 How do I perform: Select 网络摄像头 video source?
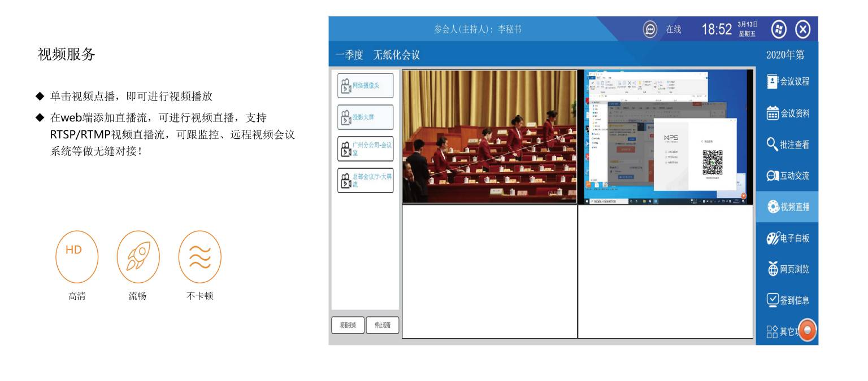point(365,86)
